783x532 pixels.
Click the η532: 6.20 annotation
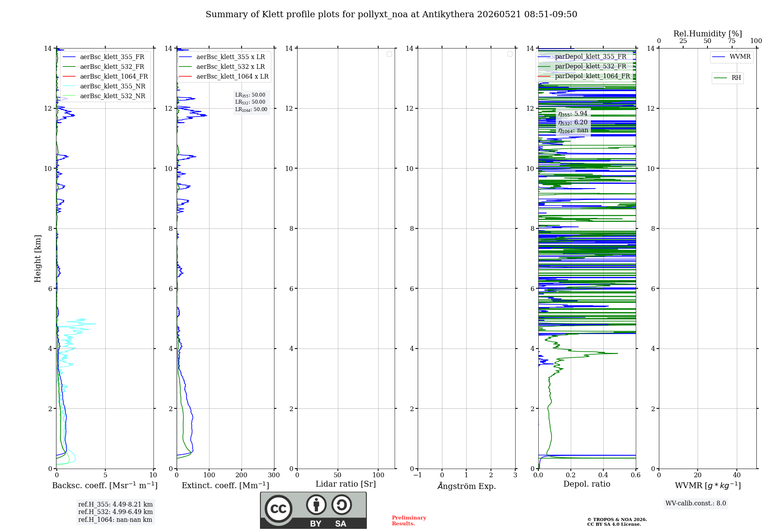573,122
